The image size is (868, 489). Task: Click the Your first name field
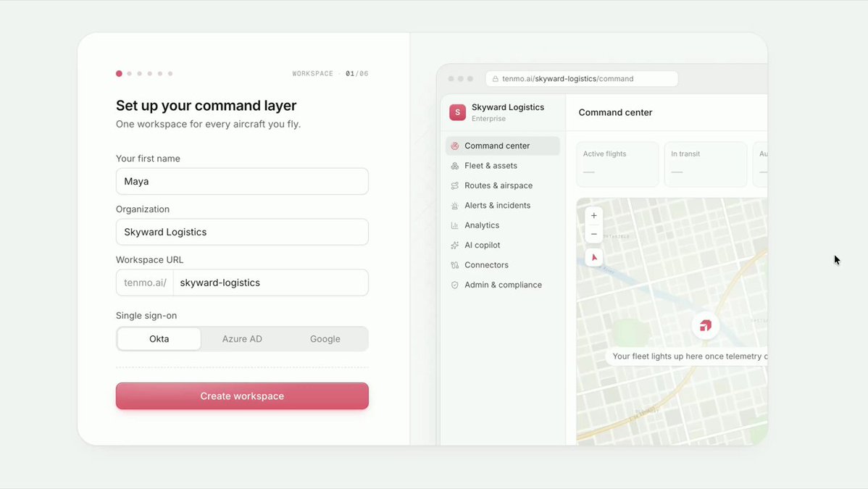pos(242,181)
